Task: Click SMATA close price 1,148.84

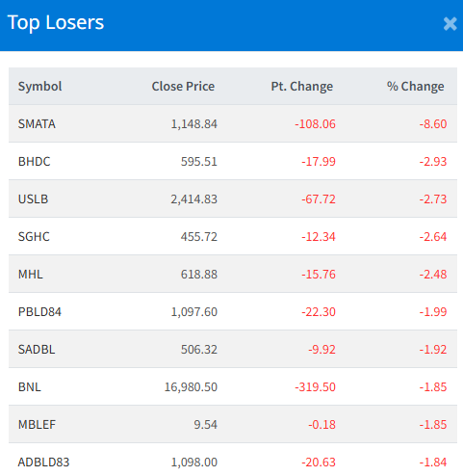Action: point(193,124)
